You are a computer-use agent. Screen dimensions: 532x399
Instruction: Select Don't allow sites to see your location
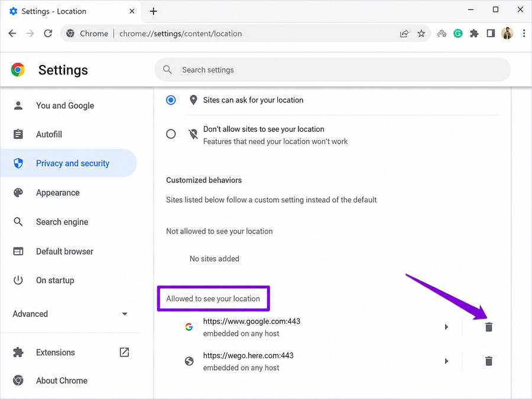pyautogui.click(x=171, y=134)
